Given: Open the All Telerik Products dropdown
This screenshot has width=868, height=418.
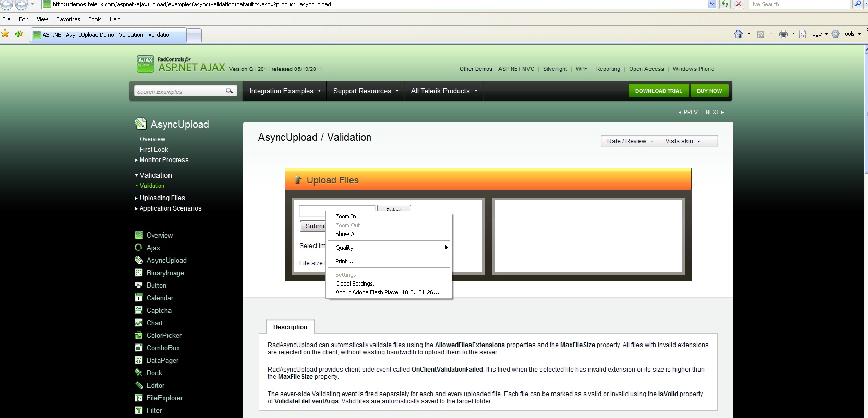Looking at the screenshot, I should click(x=444, y=91).
